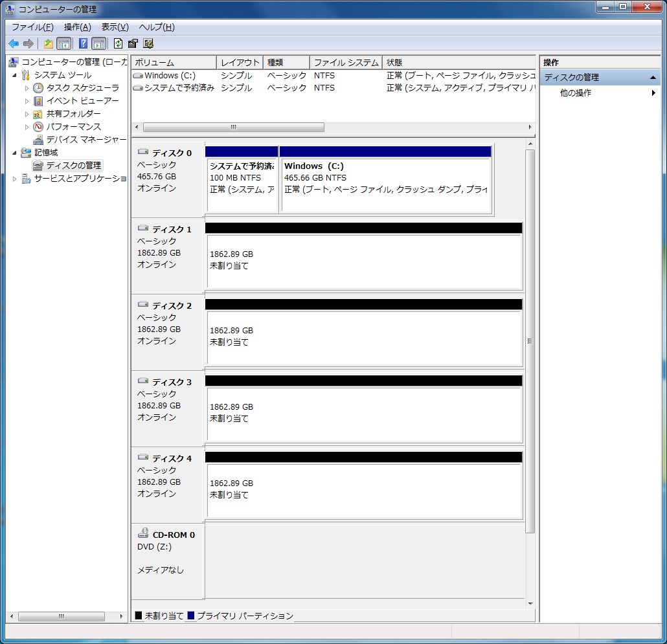The height and width of the screenshot is (644, 667).
Task: Expand the タスク スケジューラ tree node
Action: pyautogui.click(x=27, y=88)
